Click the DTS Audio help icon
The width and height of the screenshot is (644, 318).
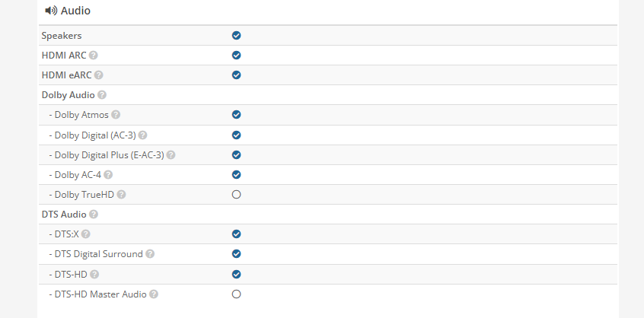coord(94,215)
